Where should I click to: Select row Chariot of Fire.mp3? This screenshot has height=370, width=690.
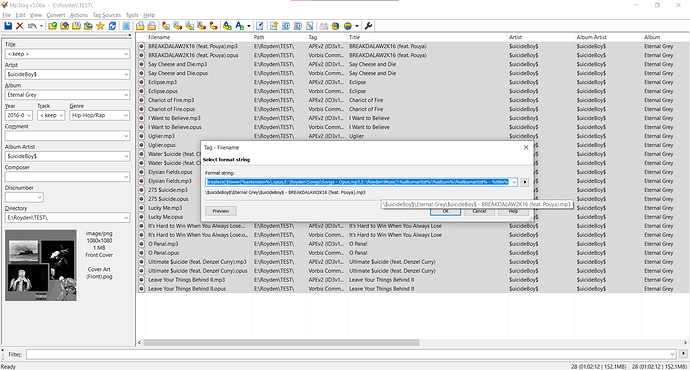[413, 100]
